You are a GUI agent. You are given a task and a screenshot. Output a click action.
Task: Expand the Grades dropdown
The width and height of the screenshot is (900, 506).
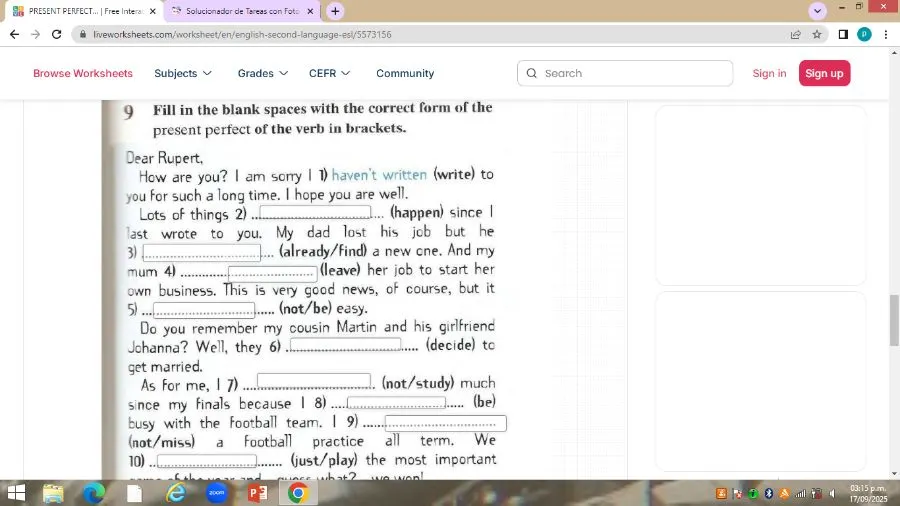262,73
